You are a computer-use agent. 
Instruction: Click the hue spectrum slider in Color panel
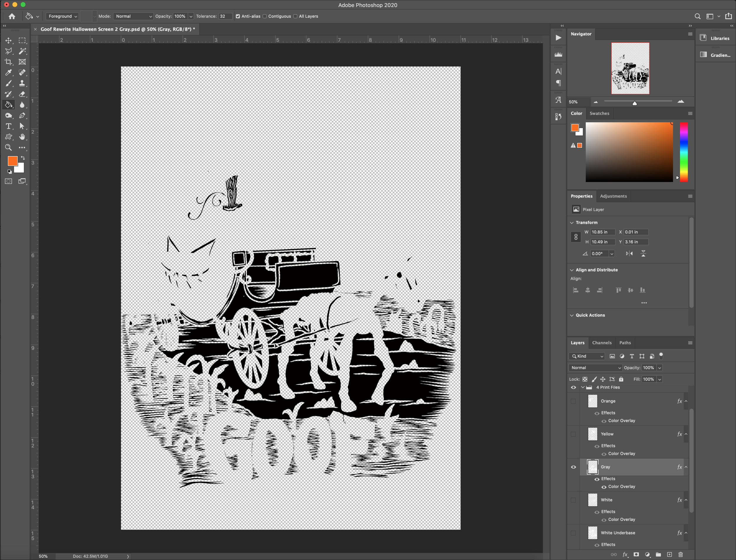pyautogui.click(x=684, y=152)
